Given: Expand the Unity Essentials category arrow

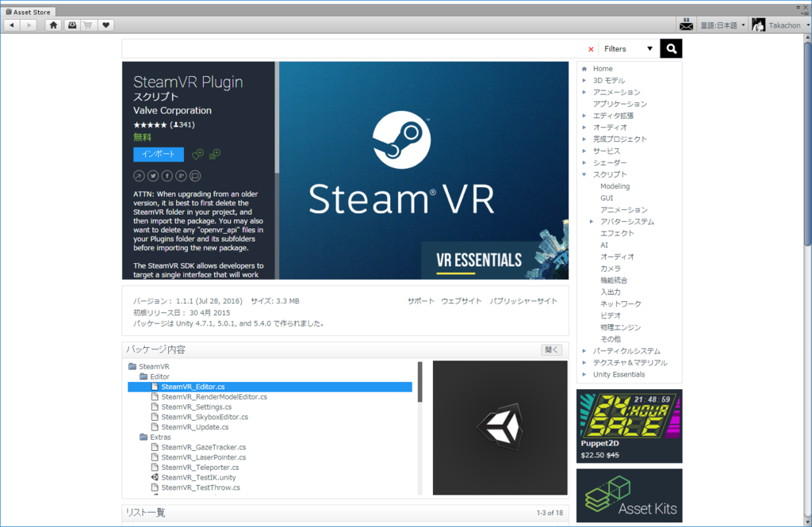Looking at the screenshot, I should point(584,374).
